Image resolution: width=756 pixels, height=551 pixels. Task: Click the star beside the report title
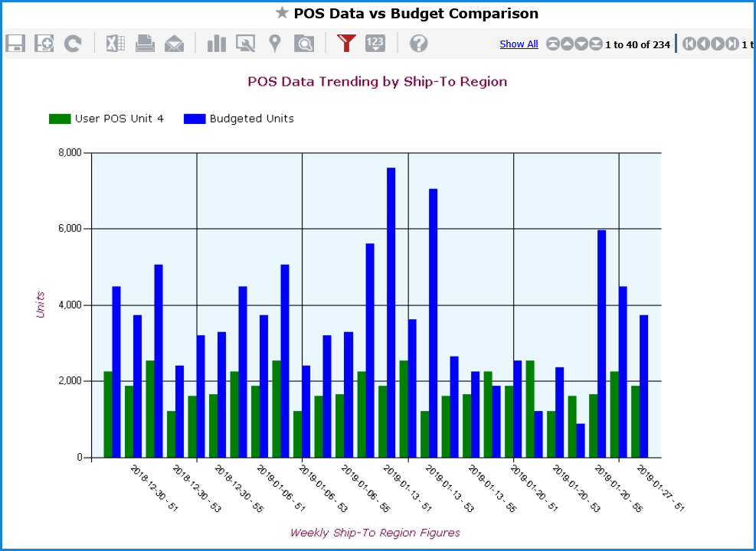click(282, 13)
